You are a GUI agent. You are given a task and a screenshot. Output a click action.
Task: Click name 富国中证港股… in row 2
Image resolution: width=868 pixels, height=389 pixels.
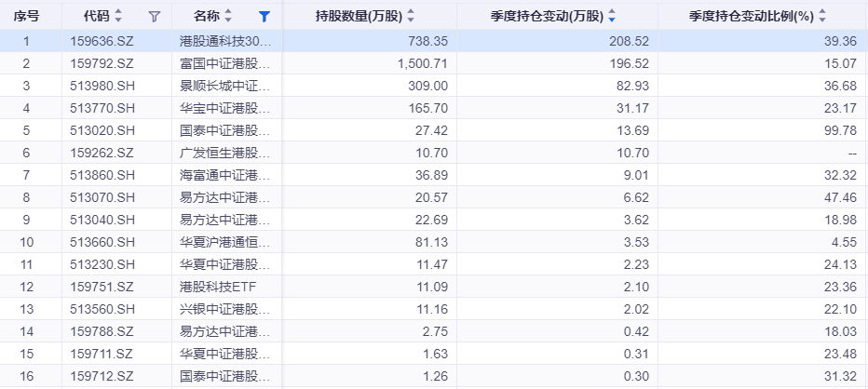click(226, 63)
